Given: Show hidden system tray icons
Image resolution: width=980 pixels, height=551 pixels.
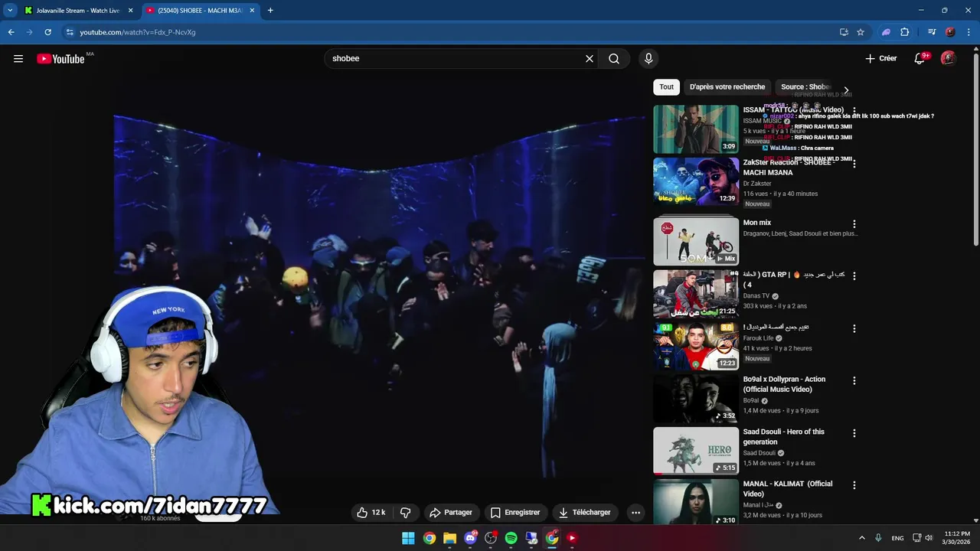Looking at the screenshot, I should (x=861, y=538).
